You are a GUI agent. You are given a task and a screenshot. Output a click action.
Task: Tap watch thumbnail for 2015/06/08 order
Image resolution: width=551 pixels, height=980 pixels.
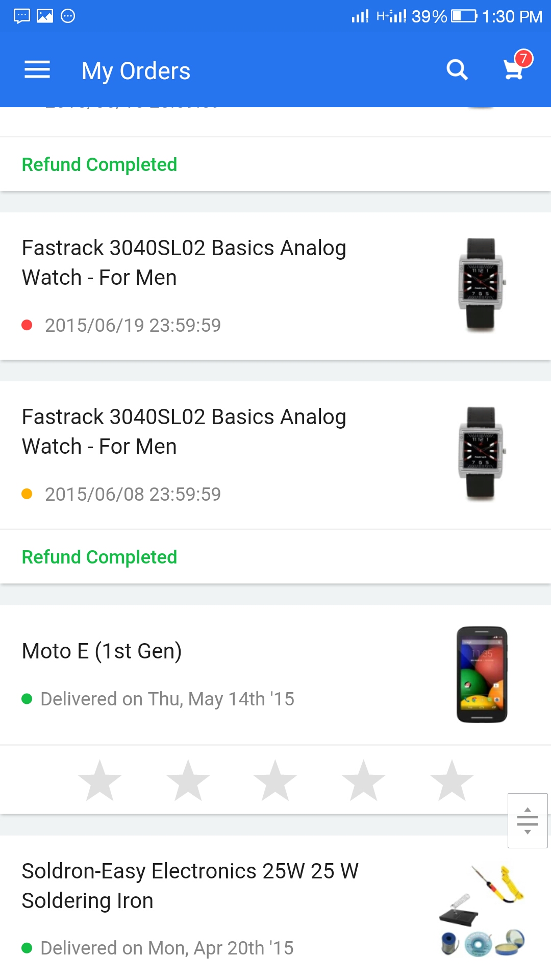[x=481, y=452]
